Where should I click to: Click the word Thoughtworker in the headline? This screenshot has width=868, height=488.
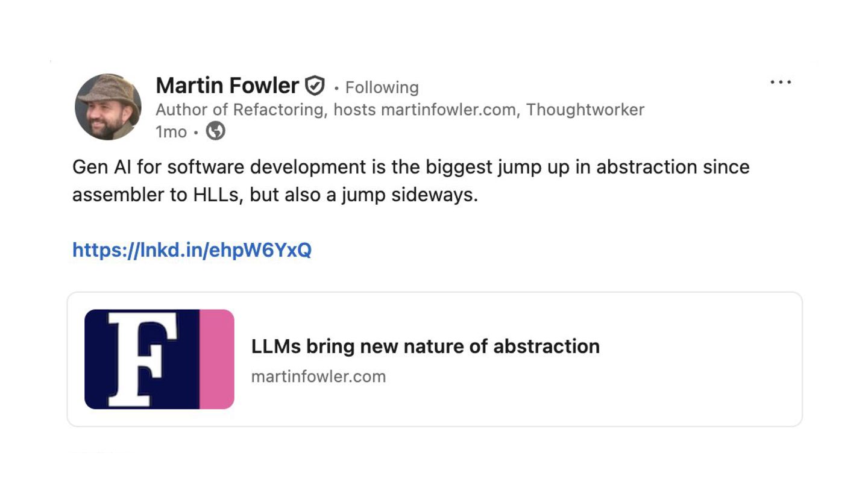[585, 110]
